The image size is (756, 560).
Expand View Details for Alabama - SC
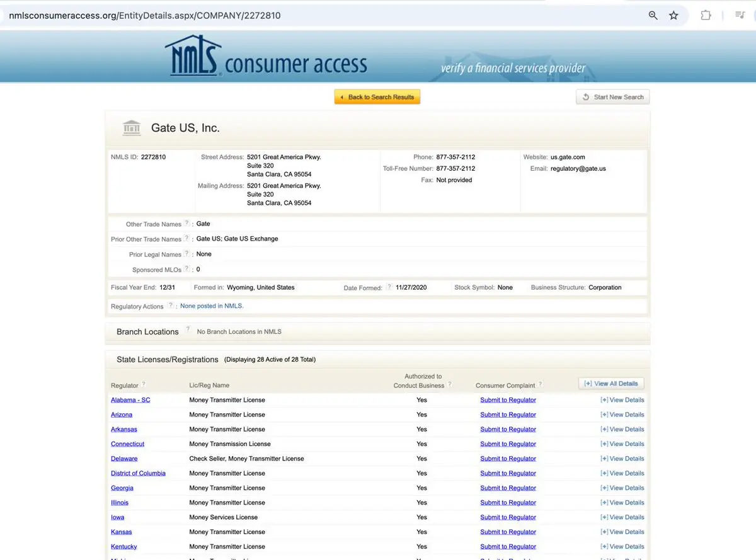622,400
